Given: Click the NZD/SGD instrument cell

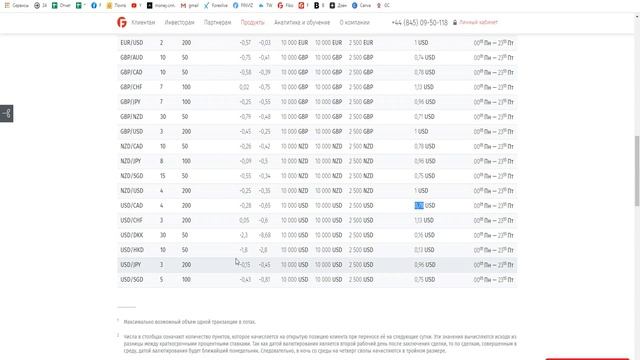Looking at the screenshot, I should (132, 176).
